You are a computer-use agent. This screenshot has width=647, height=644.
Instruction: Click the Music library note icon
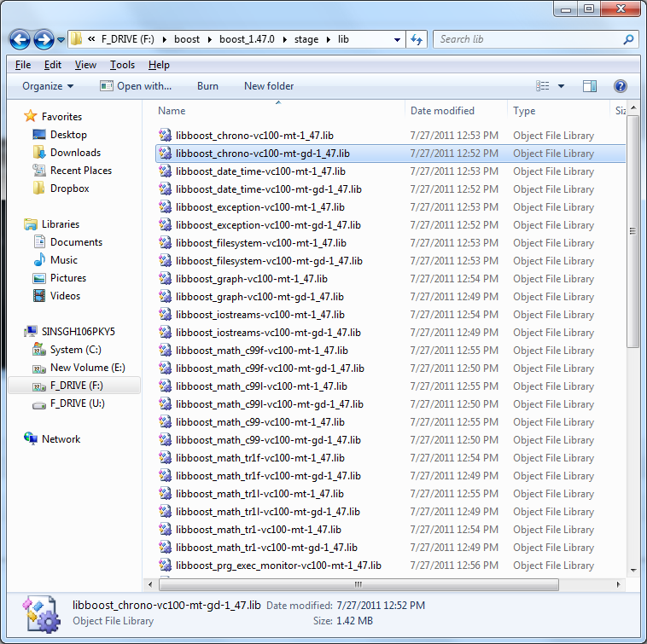point(39,260)
